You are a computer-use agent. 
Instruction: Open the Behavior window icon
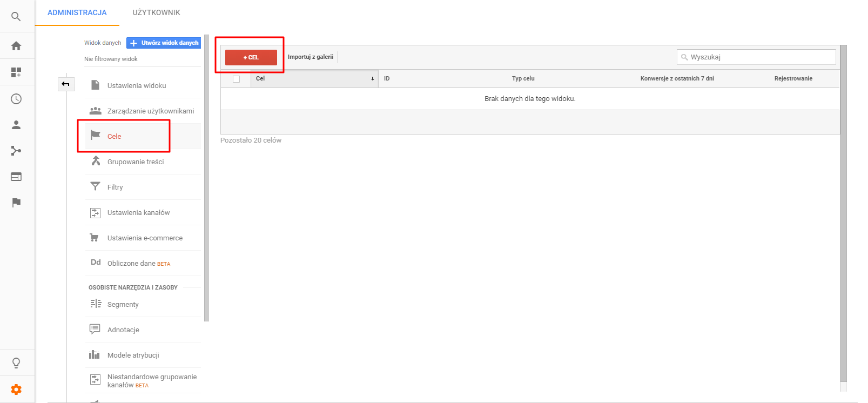pyautogui.click(x=16, y=177)
